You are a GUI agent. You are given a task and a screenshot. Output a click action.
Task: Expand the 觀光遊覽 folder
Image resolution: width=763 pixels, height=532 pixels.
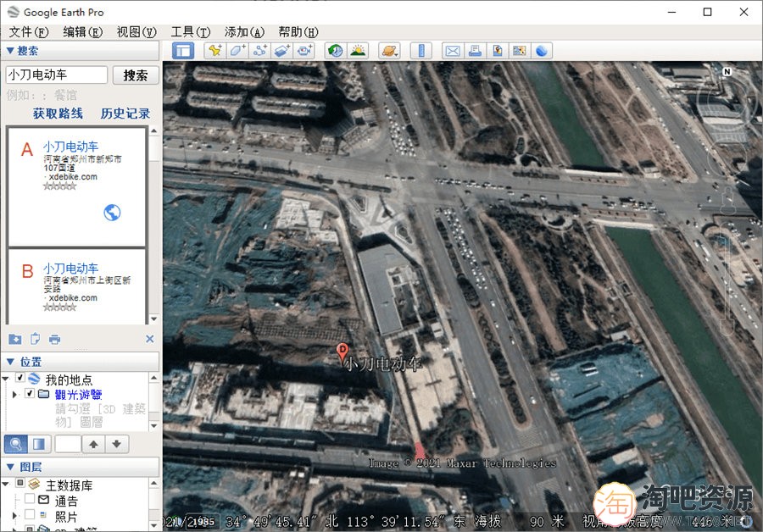pos(14,394)
